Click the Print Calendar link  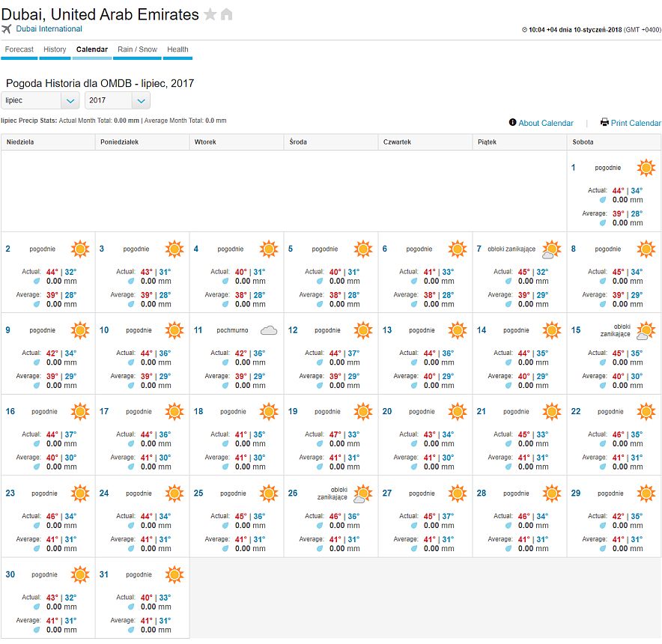[635, 123]
